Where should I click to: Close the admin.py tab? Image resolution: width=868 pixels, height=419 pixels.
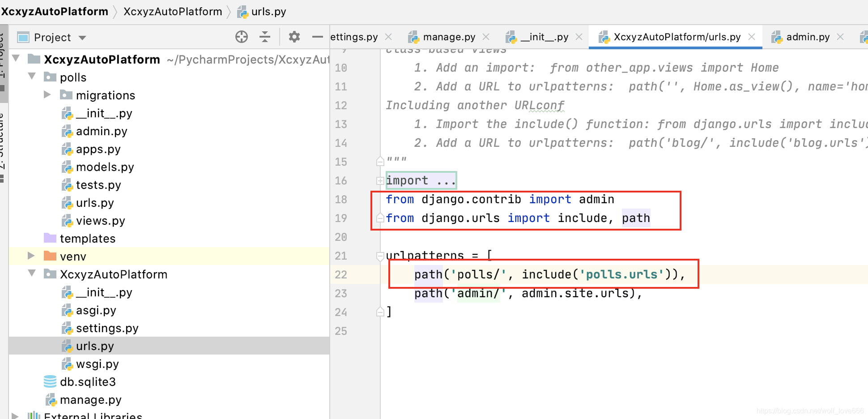(840, 37)
